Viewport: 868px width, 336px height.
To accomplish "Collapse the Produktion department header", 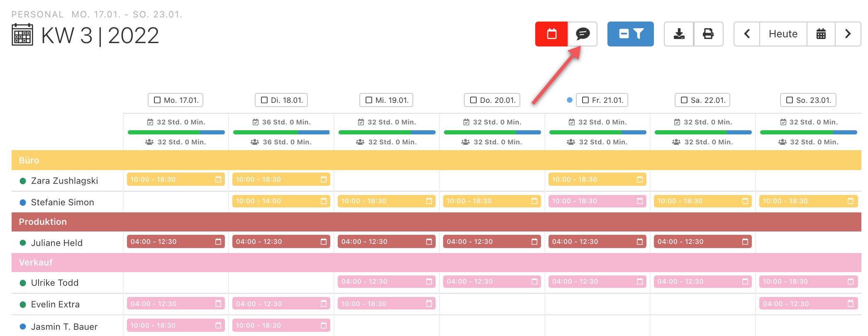I will click(x=436, y=222).
